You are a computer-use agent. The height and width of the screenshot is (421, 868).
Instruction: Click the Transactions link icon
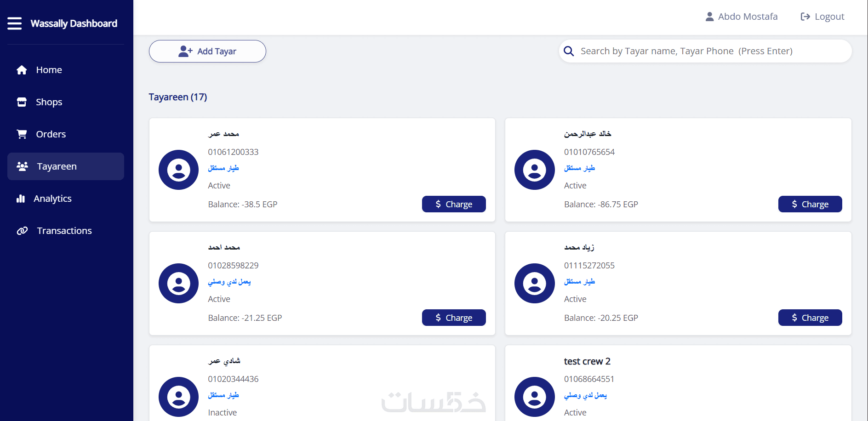[x=22, y=231]
